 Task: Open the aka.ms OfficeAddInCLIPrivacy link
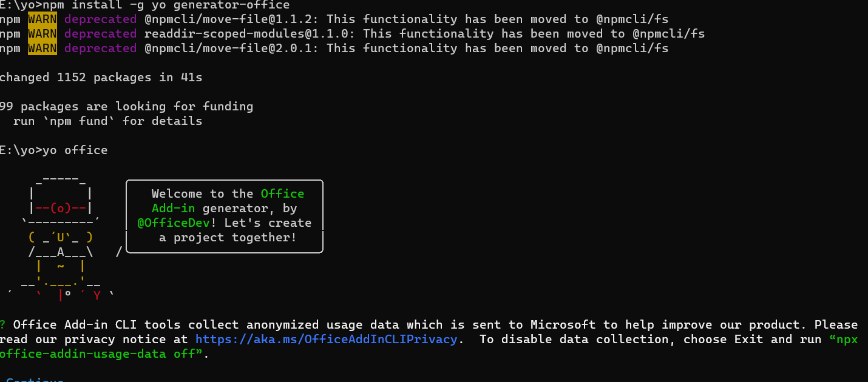tap(326, 340)
